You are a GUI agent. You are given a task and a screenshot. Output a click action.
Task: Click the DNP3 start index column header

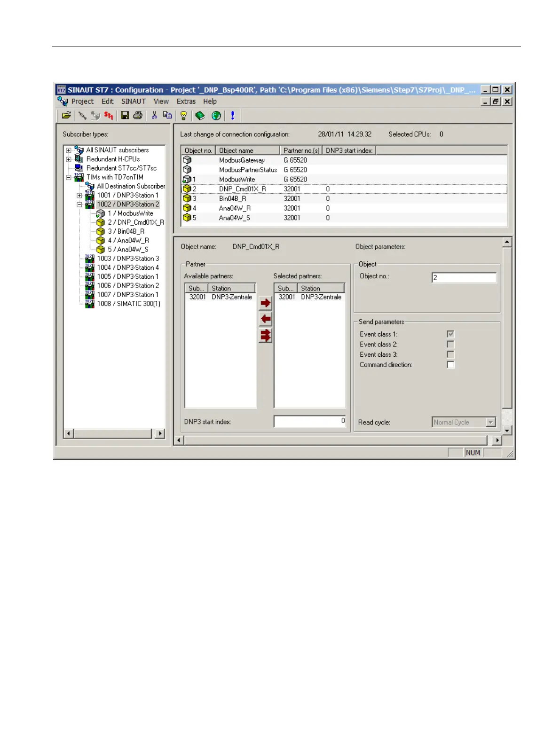349,150
